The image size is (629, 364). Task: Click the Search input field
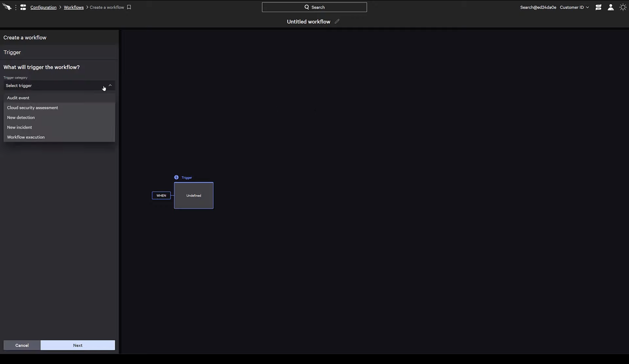click(x=314, y=7)
